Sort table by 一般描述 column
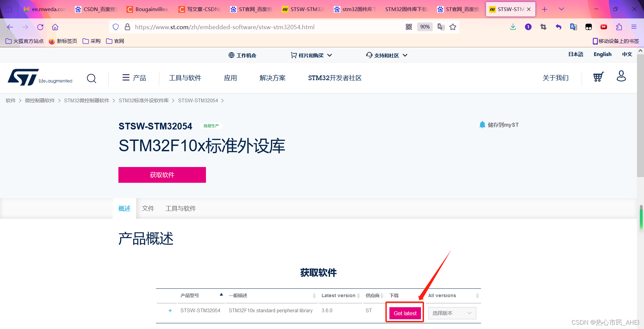Viewport: 644px width, 329px height. (x=272, y=295)
